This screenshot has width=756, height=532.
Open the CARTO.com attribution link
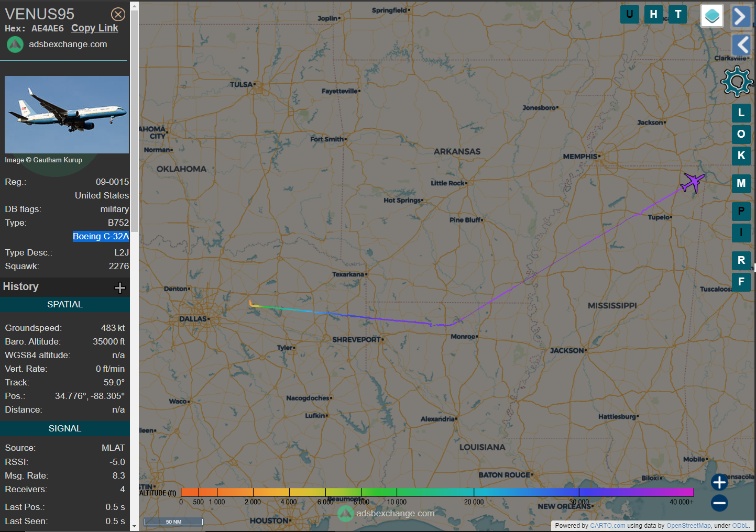tap(608, 526)
